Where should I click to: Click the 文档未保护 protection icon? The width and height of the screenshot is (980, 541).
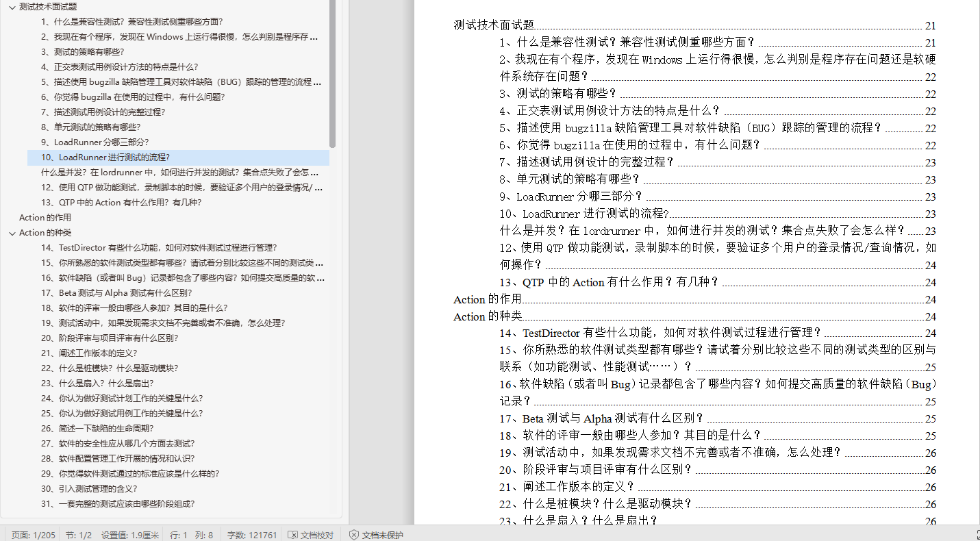375,535
